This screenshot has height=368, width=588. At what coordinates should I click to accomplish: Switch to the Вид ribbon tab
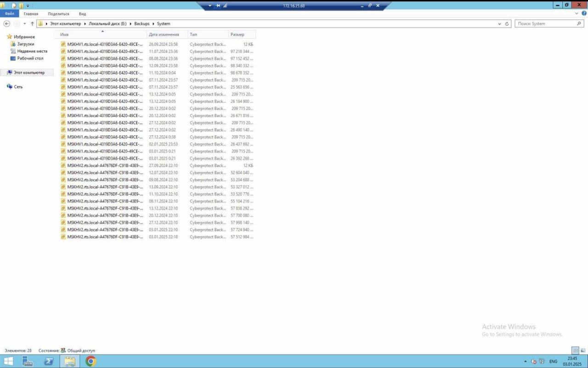tap(82, 14)
